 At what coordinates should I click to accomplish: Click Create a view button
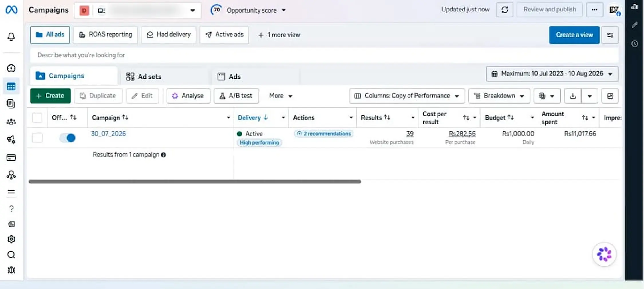pos(574,35)
